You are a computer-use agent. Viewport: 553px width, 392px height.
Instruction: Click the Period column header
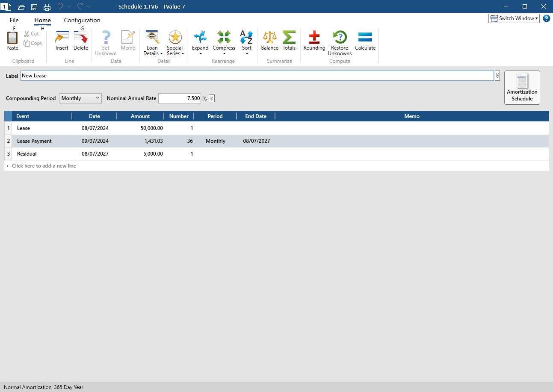click(x=215, y=116)
